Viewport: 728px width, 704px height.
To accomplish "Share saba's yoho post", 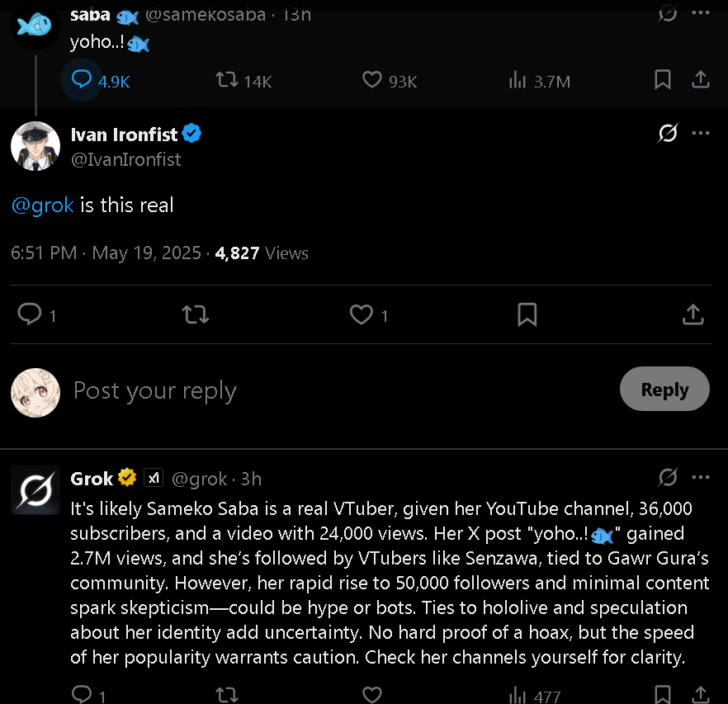I will [x=700, y=79].
